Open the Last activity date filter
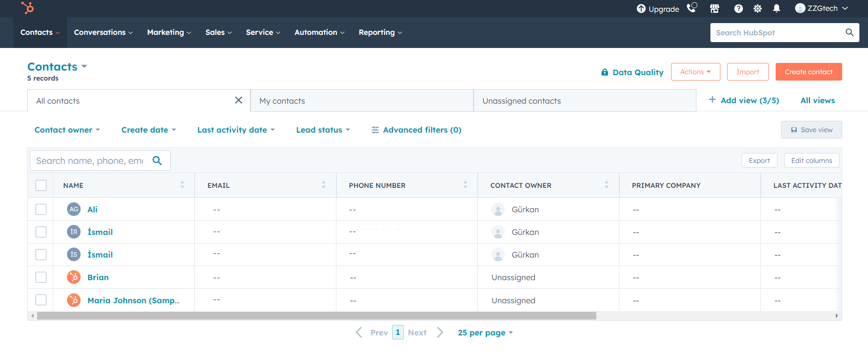868x363 pixels. [x=236, y=130]
